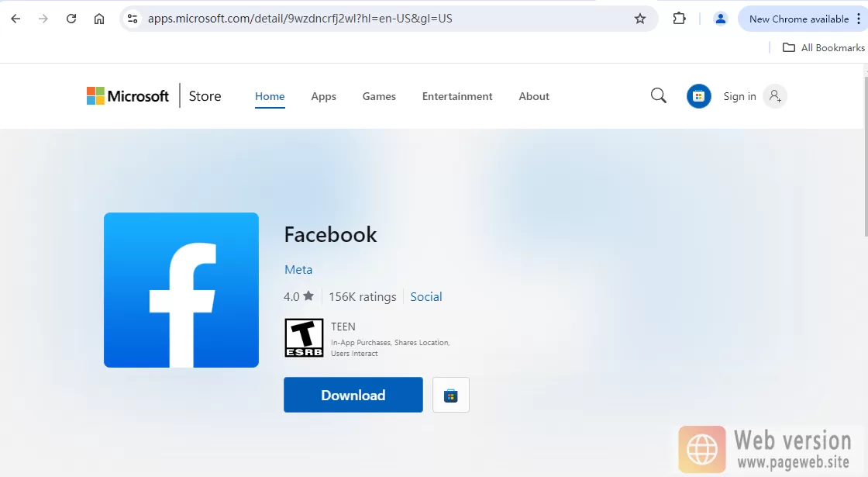Switch to the Apps tab
Viewport: 868px width, 477px height.
pos(323,96)
